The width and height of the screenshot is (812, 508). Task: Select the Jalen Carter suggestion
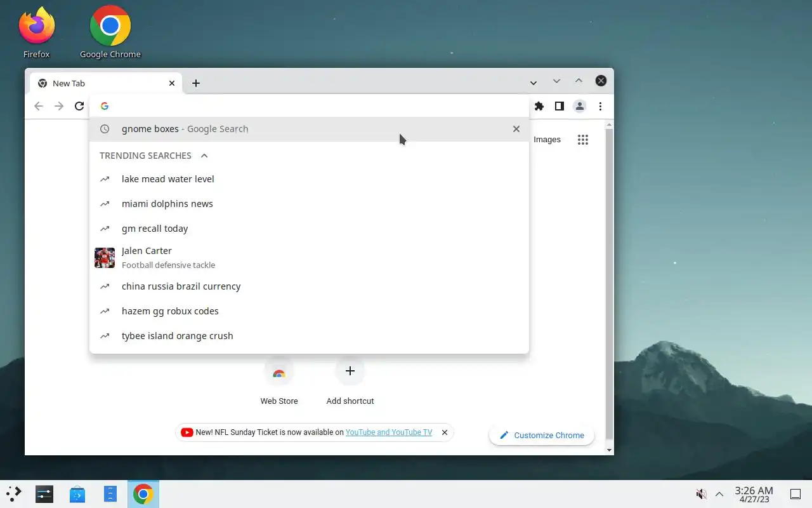309,257
